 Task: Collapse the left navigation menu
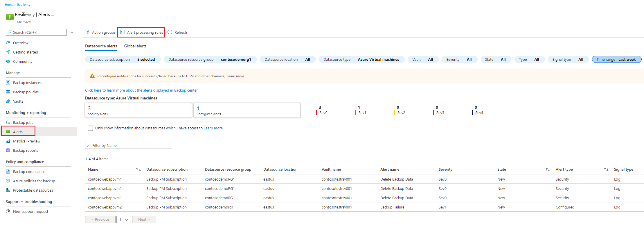72,32
